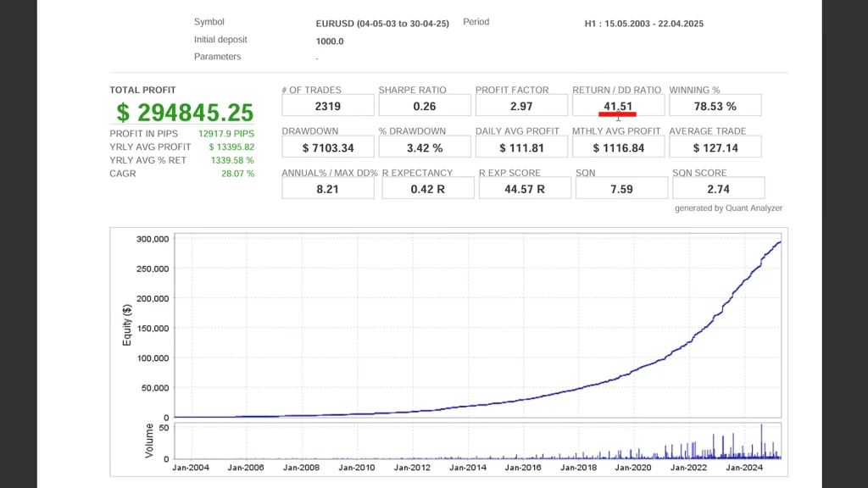Viewport: 868px width, 488px height.
Task: Select the R Expectancy value 0.42 R
Action: 427,189
